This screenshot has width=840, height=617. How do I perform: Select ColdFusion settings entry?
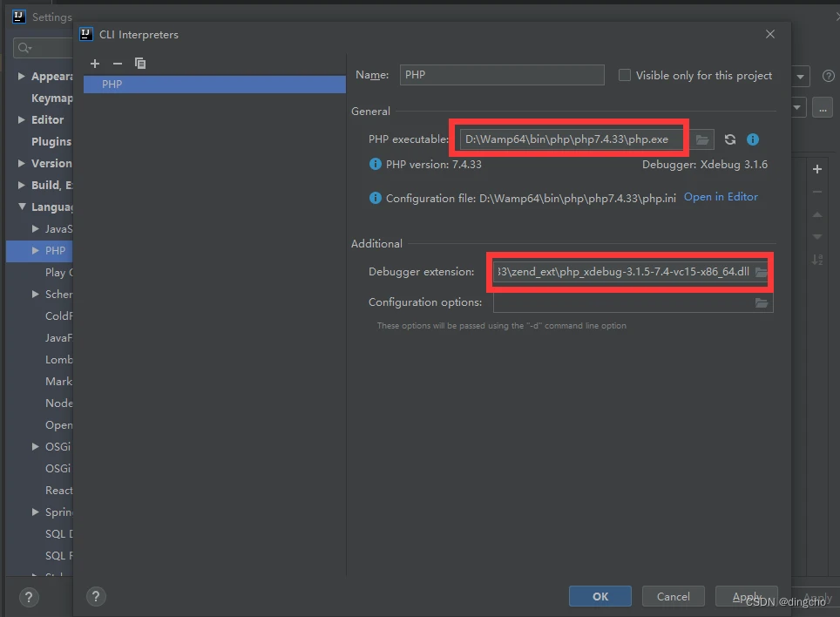(58, 316)
